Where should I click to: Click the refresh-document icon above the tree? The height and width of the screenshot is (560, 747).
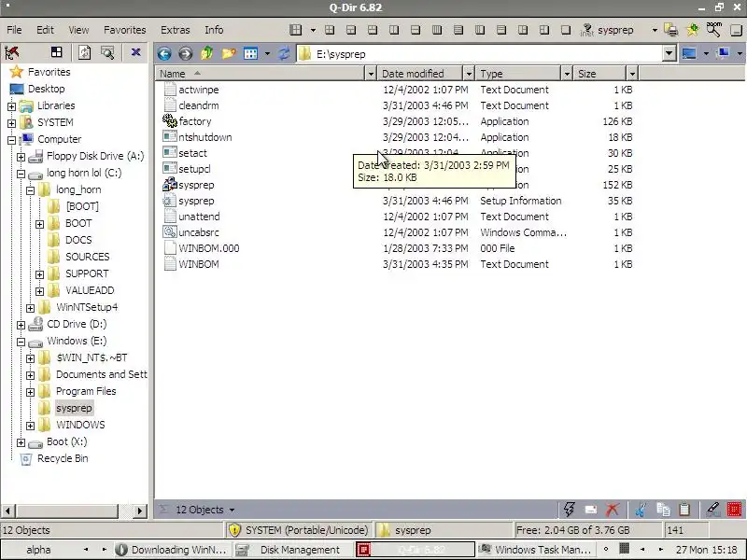click(x=84, y=52)
